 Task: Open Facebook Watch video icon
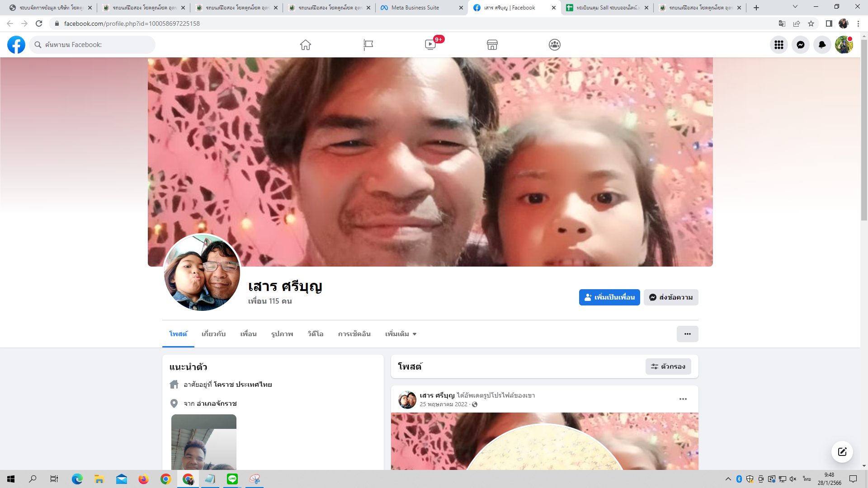coord(430,45)
